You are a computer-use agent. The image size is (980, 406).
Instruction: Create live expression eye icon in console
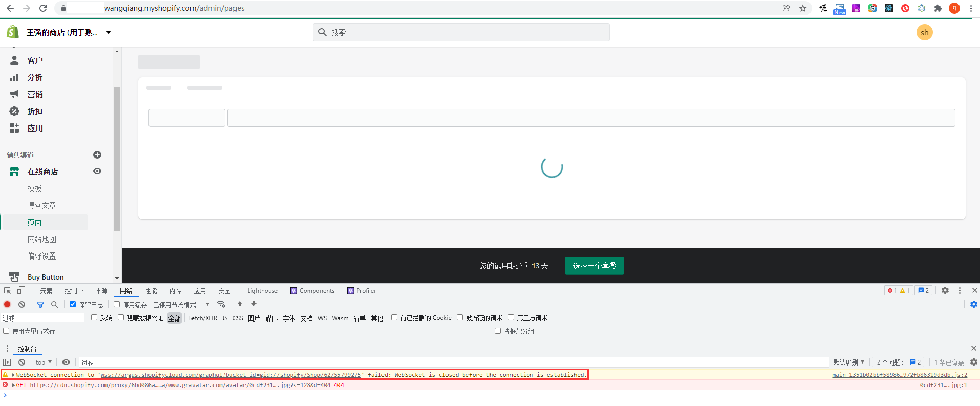(66, 362)
